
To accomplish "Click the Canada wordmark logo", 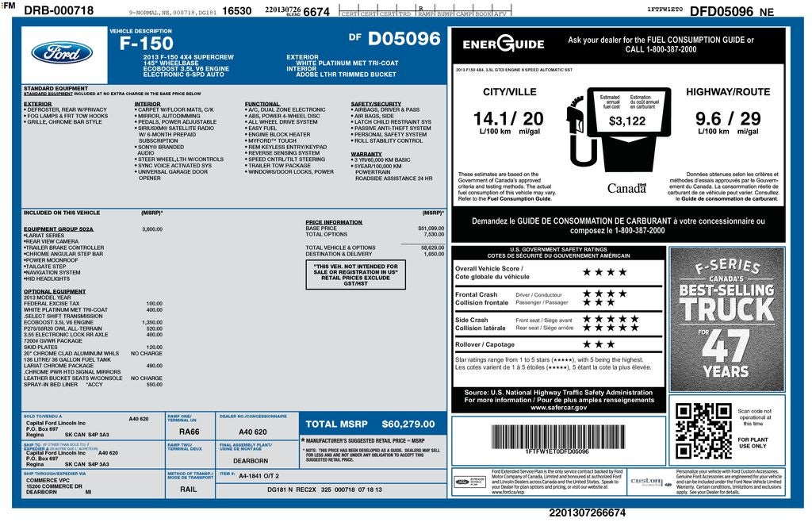I will (626, 188).
